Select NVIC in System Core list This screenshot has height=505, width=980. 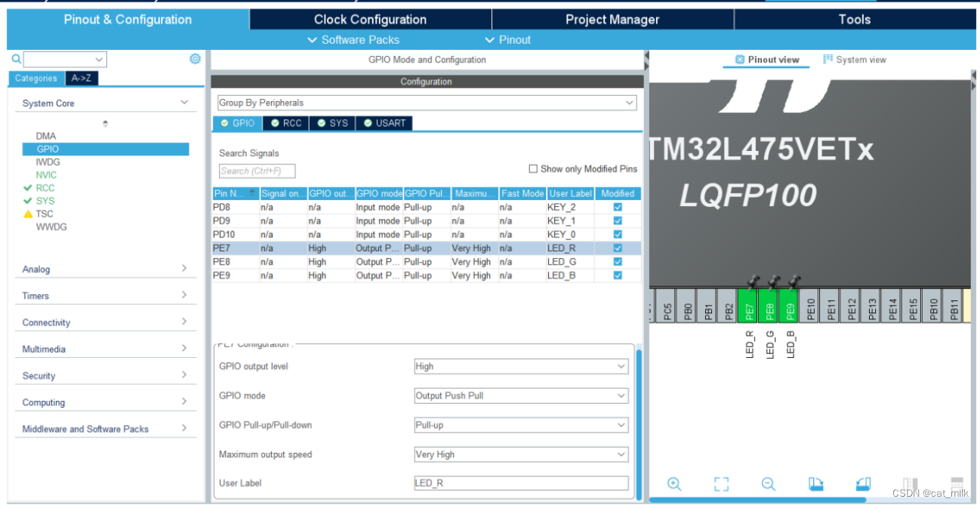pos(46,174)
